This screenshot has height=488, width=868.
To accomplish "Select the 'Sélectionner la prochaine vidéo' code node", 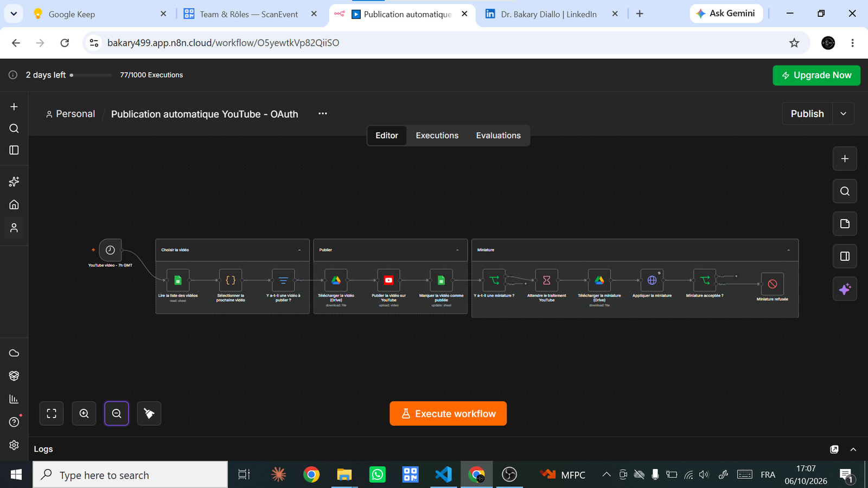I will (231, 280).
